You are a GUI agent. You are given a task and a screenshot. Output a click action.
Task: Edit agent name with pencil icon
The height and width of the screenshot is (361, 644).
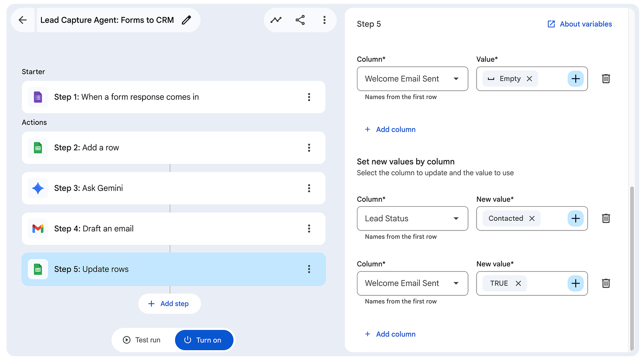click(x=186, y=20)
